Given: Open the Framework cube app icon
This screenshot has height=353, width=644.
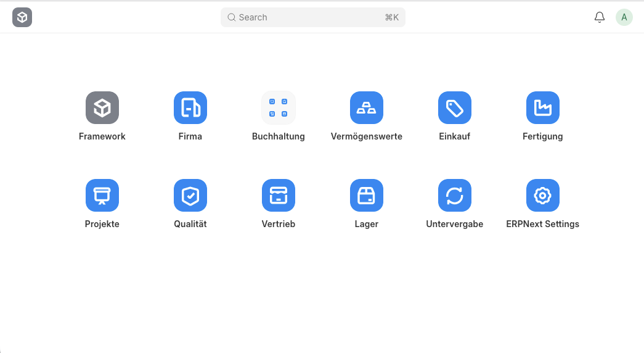Looking at the screenshot, I should 102,108.
